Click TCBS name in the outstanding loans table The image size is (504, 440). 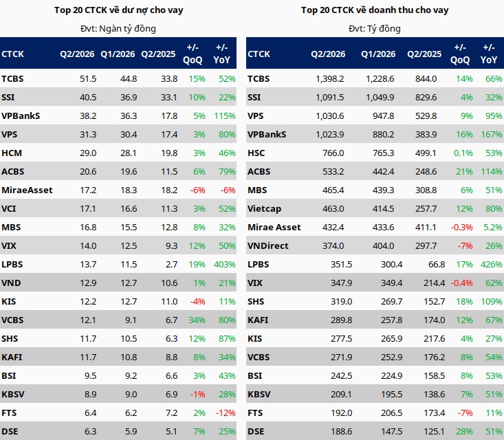pos(12,79)
